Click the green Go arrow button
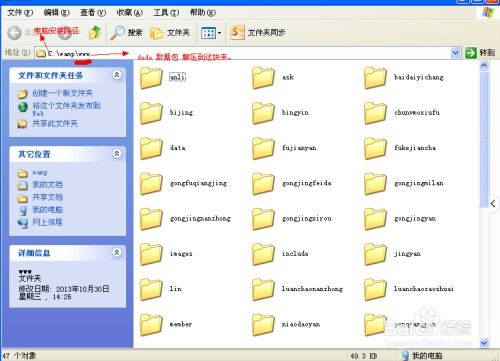 point(471,52)
